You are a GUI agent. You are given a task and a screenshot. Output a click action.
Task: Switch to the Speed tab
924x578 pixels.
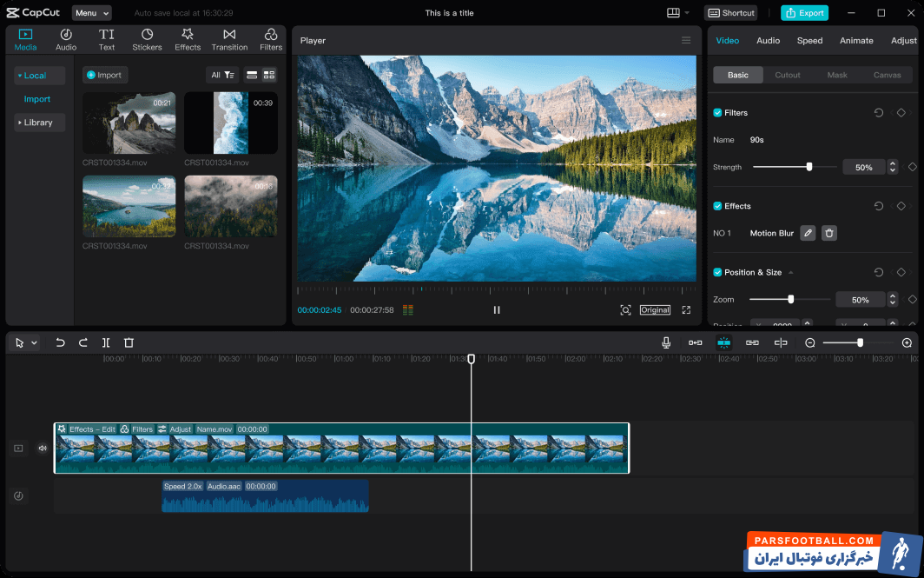click(x=809, y=41)
